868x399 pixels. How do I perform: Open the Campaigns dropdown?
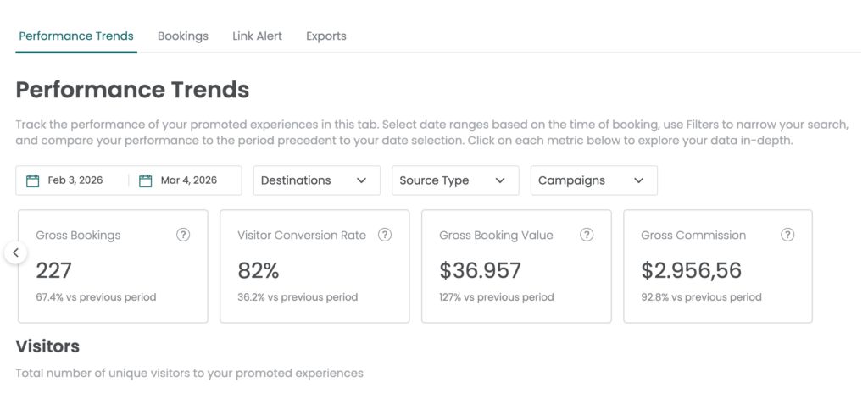[x=594, y=180]
